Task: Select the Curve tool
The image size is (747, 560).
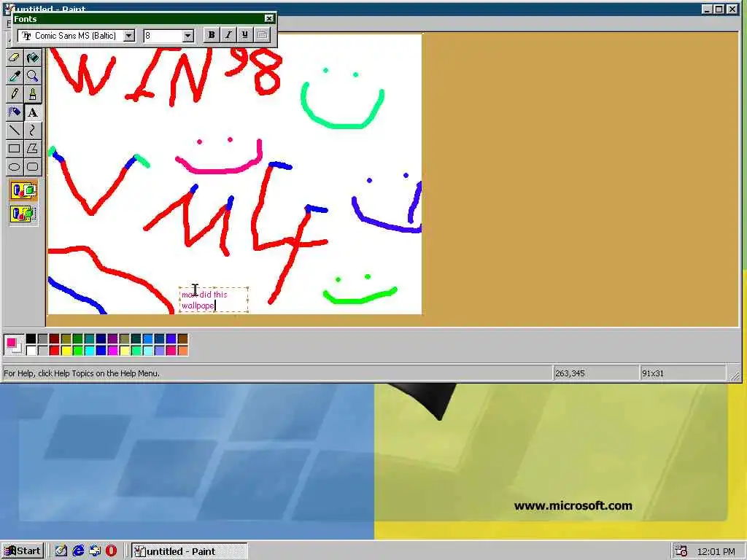Action: 33,130
